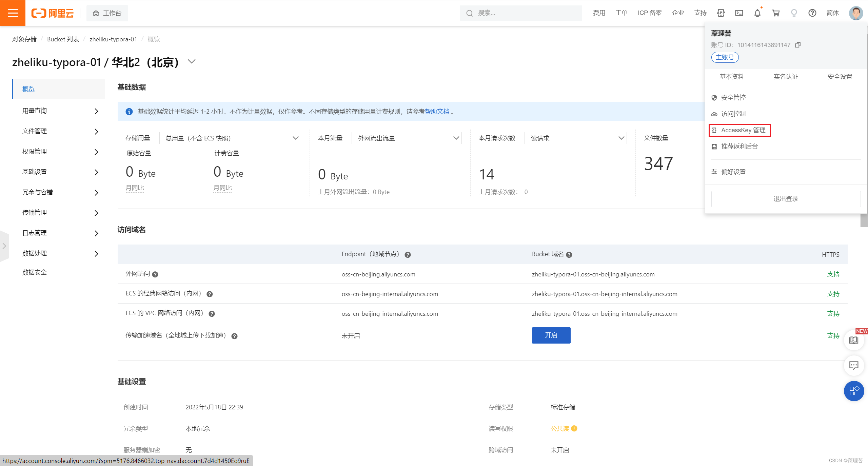Go to 对象存储 breadcrumb

[x=24, y=39]
